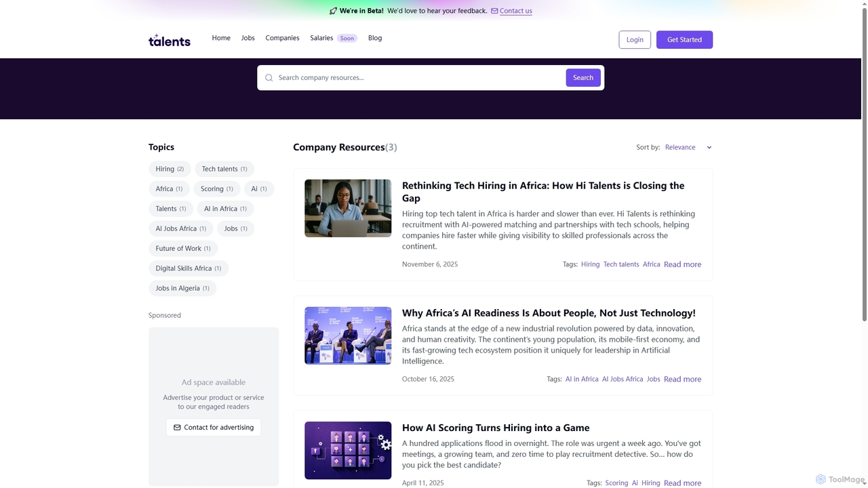
Task: Open the Sort by Relevance dropdown
Action: pos(688,147)
